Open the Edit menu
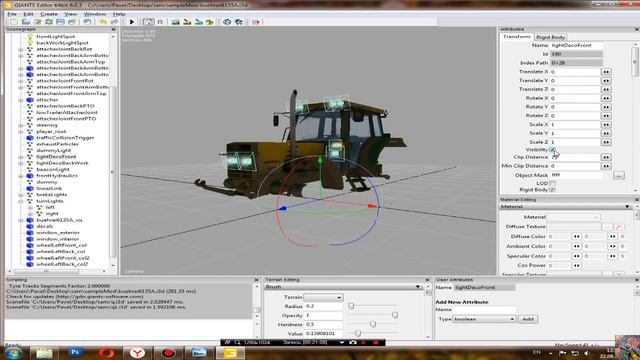640x360 pixels. coord(28,14)
